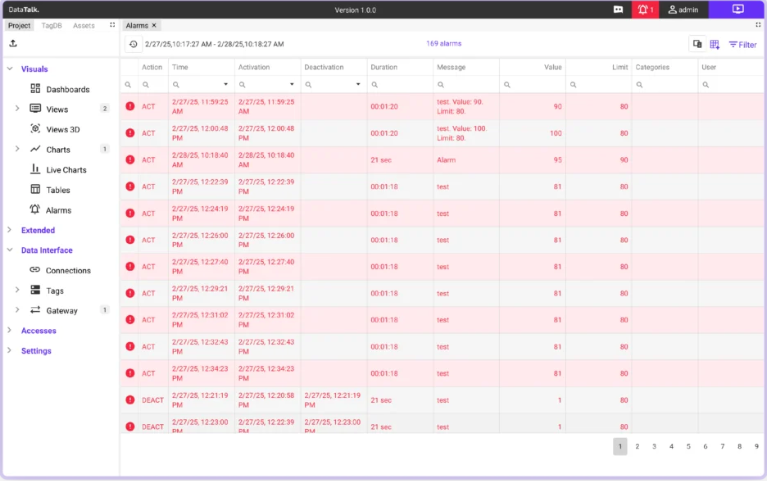This screenshot has height=481, width=767.
Task: Open the Activation column filter dropdown
Action: coord(292,84)
